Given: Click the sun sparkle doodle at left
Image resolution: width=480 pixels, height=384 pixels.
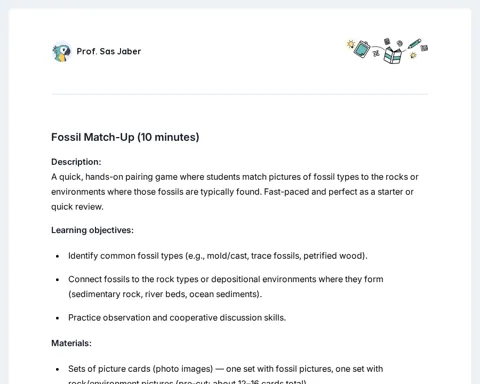Looking at the screenshot, I should pos(350,44).
